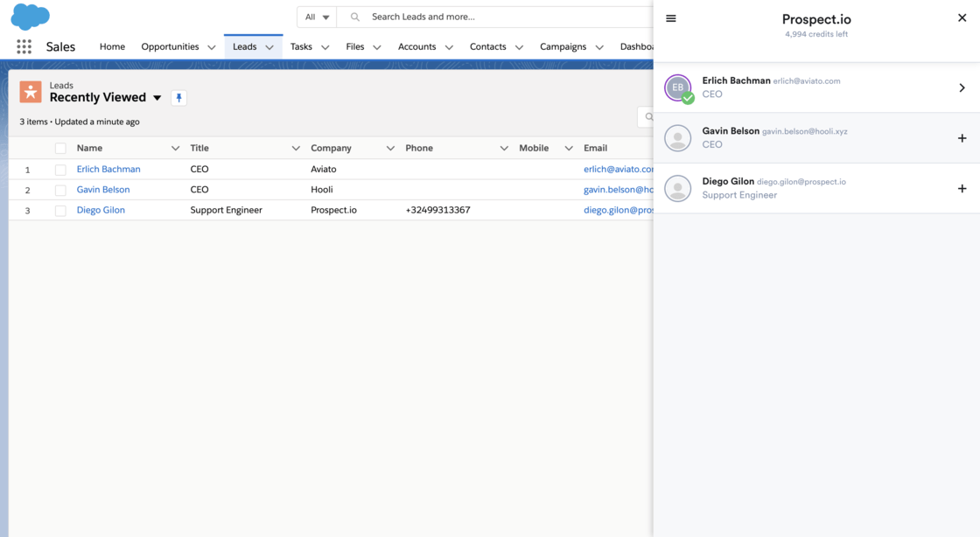Click Erlich Bachman's EB avatar
The height and width of the screenshot is (537, 980).
coord(678,87)
